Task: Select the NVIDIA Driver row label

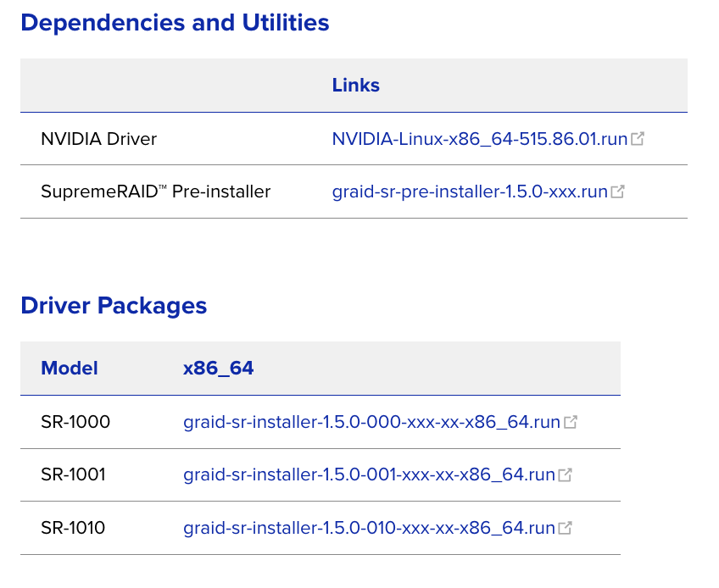Action: click(x=98, y=139)
